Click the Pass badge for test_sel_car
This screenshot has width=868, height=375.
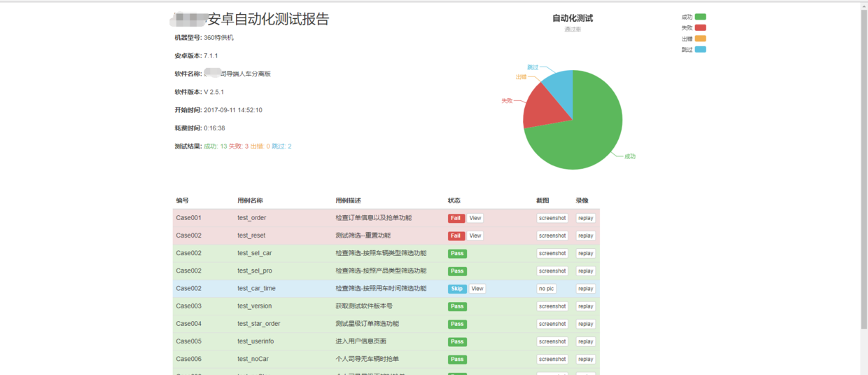[457, 253]
